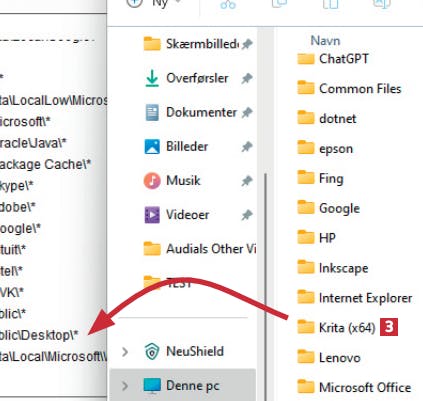This screenshot has width=423, height=401.
Task: Select the ChatGPT folder
Action: [x=333, y=59]
